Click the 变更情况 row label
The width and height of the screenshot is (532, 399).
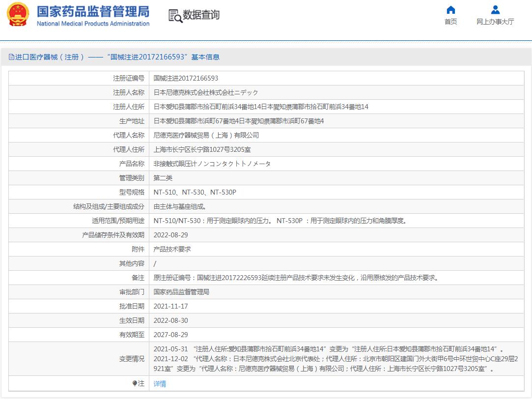tap(132, 359)
